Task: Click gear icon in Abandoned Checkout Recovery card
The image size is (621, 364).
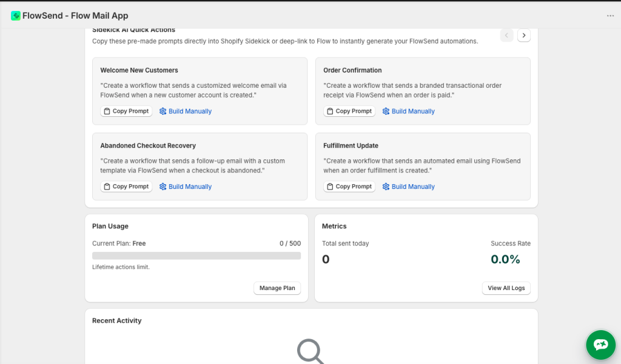Action: tap(163, 187)
